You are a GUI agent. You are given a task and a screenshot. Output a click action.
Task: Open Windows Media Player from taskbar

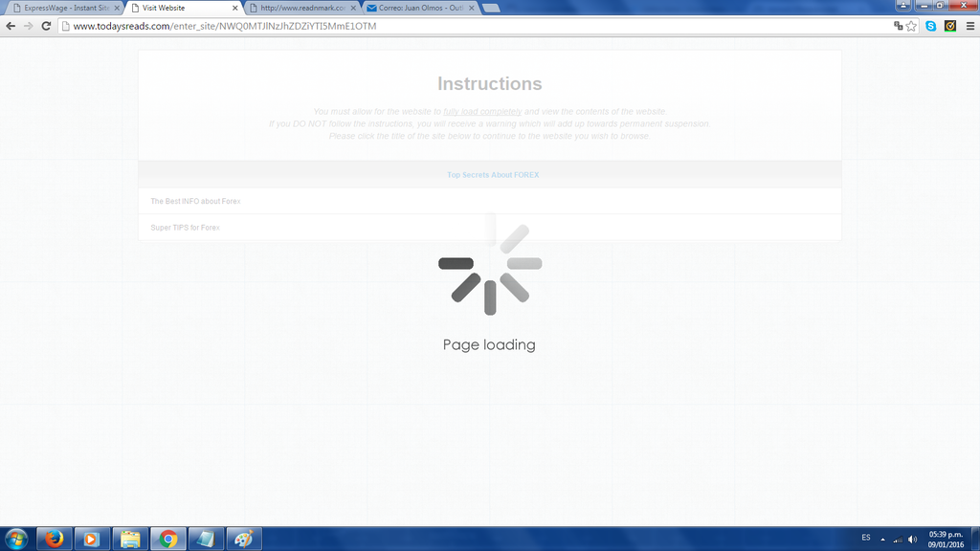[92, 539]
